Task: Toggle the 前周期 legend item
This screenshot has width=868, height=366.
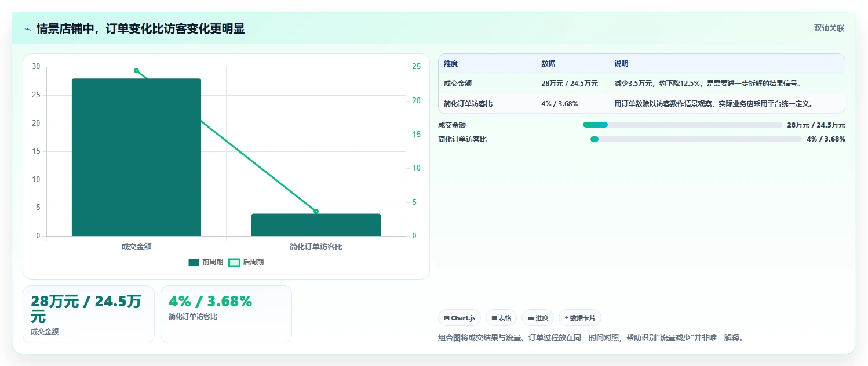Action: pyautogui.click(x=206, y=262)
